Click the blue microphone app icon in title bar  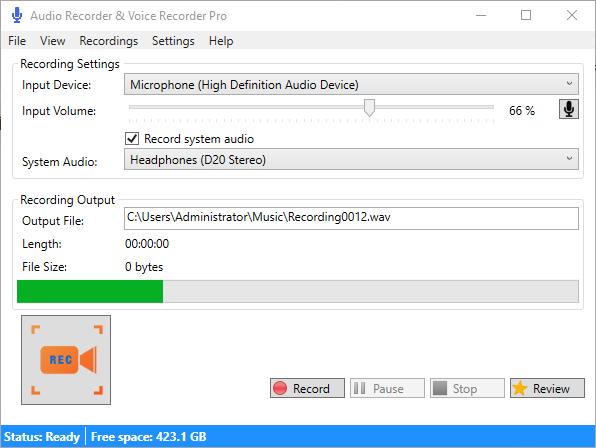coord(17,15)
